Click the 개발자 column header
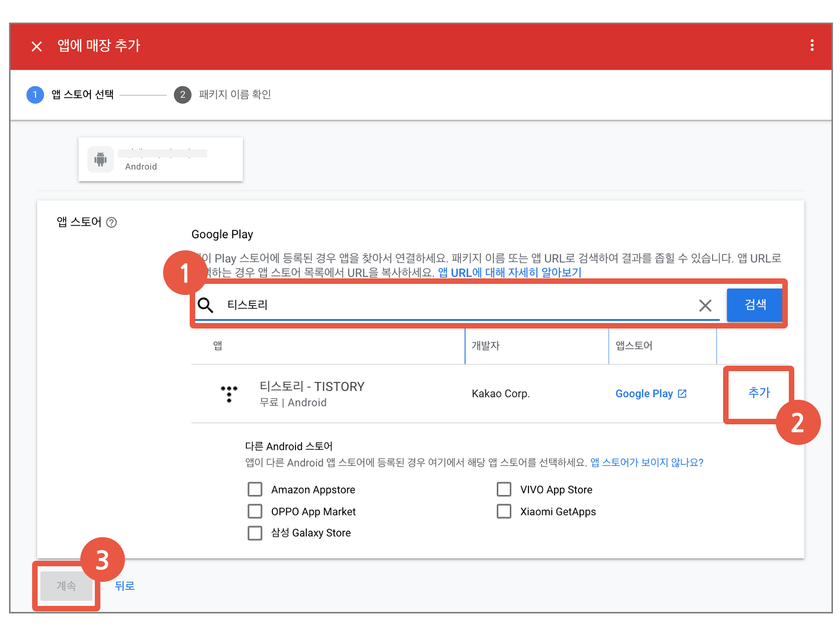 (x=486, y=346)
